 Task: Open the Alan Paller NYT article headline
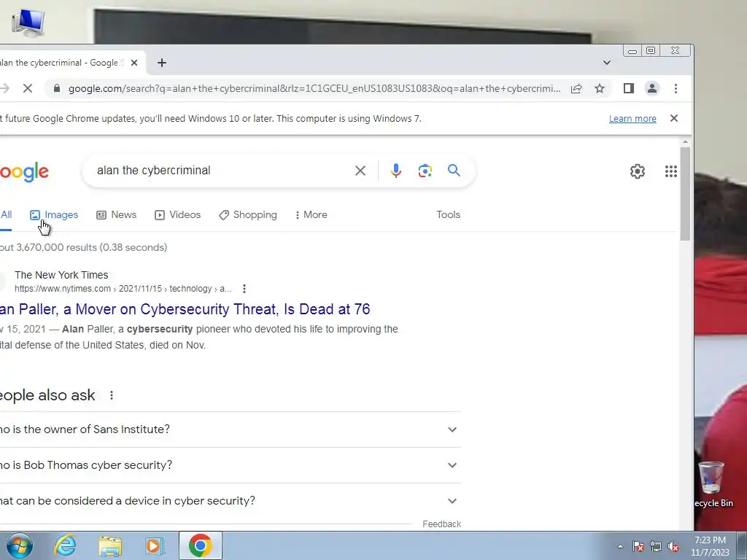185,309
